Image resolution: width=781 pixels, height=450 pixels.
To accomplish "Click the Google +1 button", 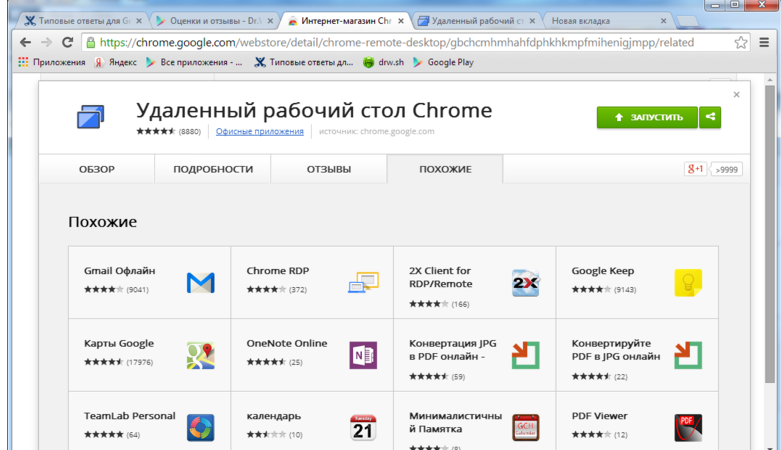I will [695, 169].
